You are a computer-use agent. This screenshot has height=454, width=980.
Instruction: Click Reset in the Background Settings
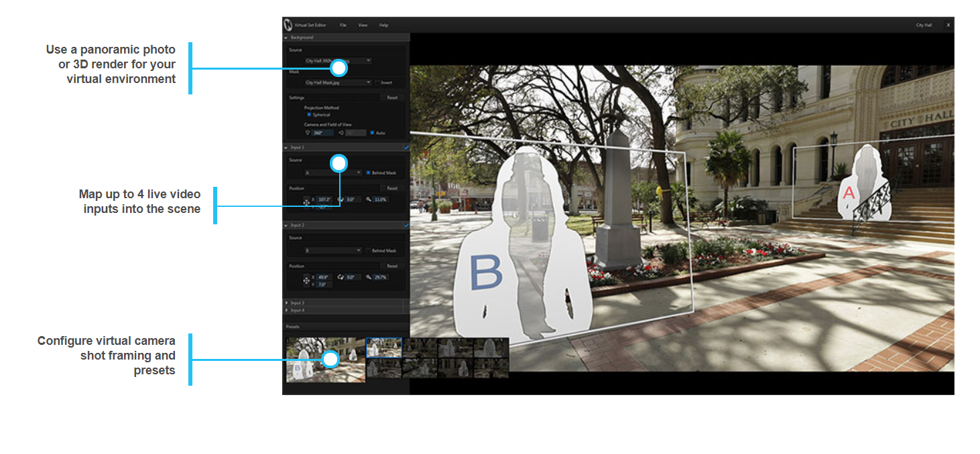coord(392,98)
